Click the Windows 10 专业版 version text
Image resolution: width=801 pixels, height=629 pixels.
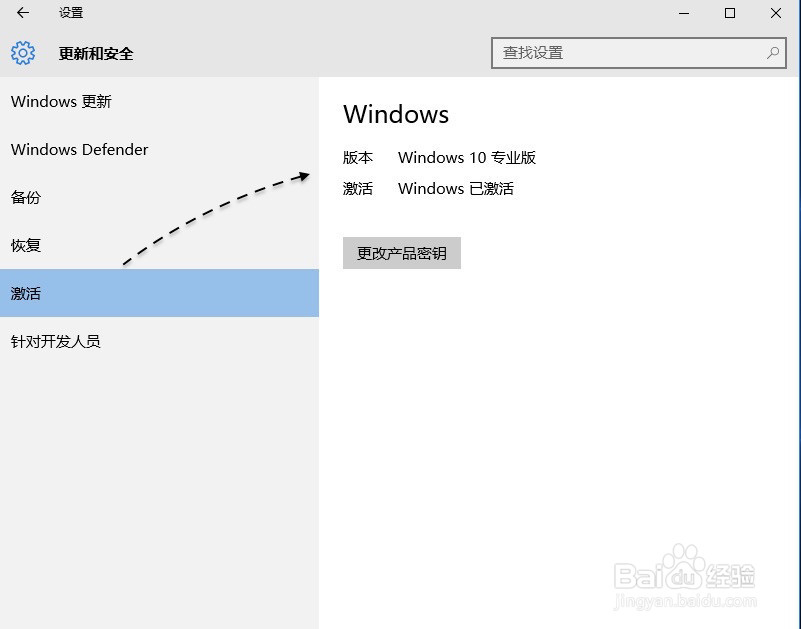[x=467, y=157]
